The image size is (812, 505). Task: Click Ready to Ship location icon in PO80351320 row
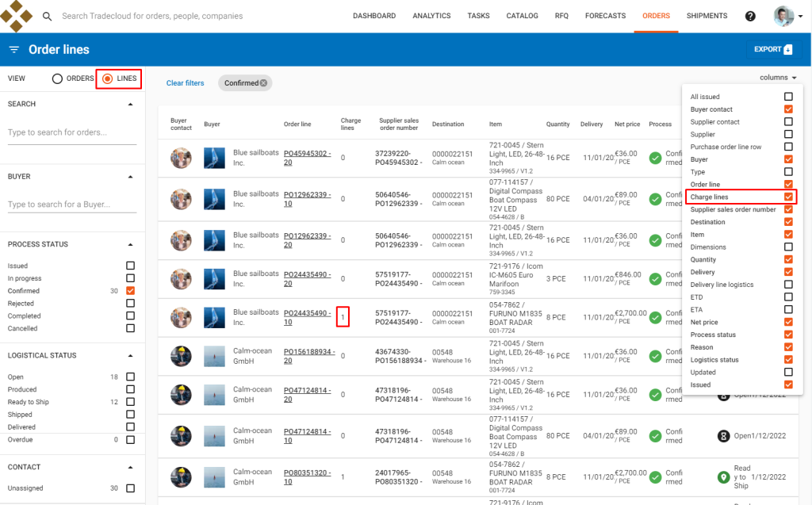pyautogui.click(x=723, y=477)
